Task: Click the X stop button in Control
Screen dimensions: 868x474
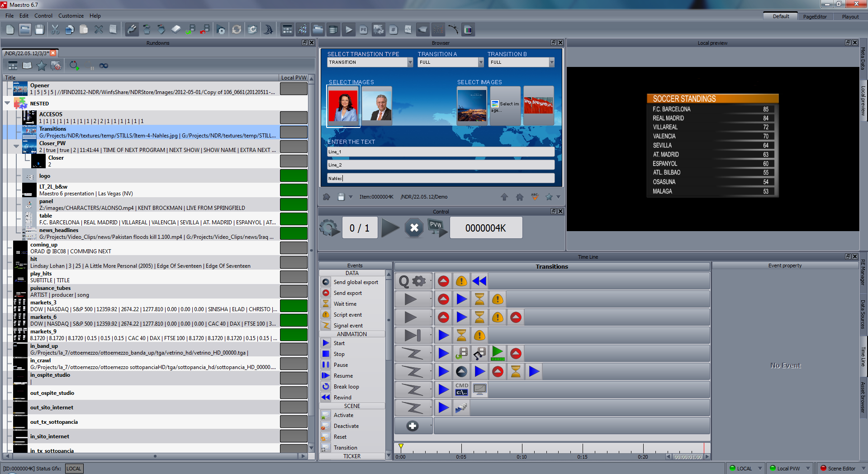Action: click(414, 228)
